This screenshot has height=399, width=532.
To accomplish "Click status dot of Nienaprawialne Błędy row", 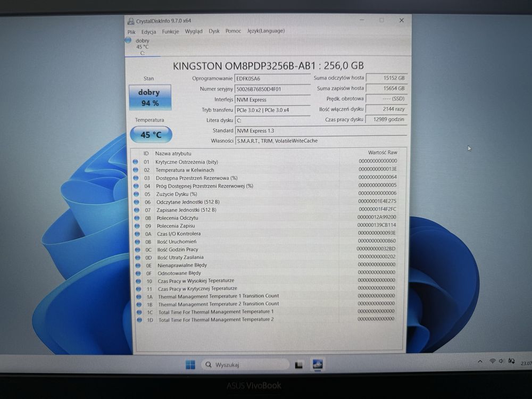I will click(x=138, y=265).
